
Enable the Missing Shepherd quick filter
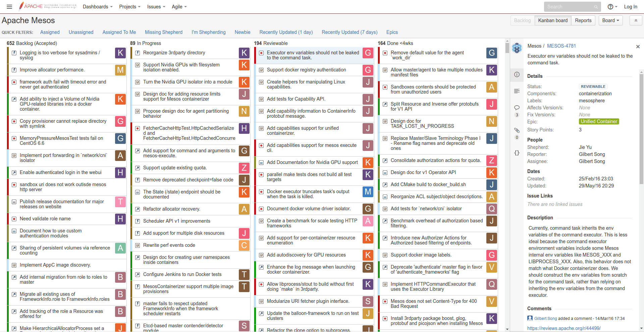[164, 32]
